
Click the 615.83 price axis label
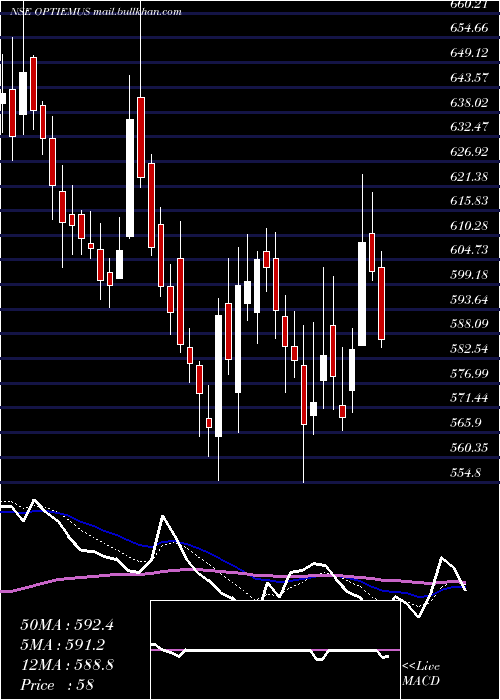click(x=469, y=201)
